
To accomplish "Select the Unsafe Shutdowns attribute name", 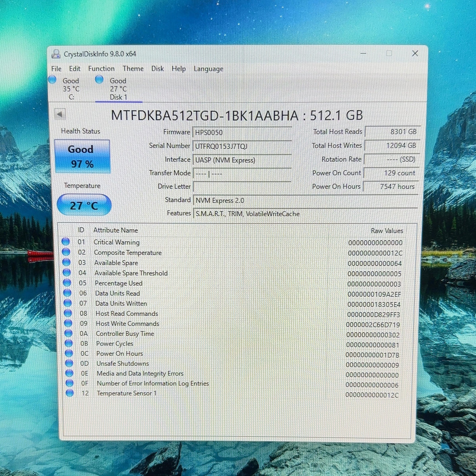I will point(123,363).
